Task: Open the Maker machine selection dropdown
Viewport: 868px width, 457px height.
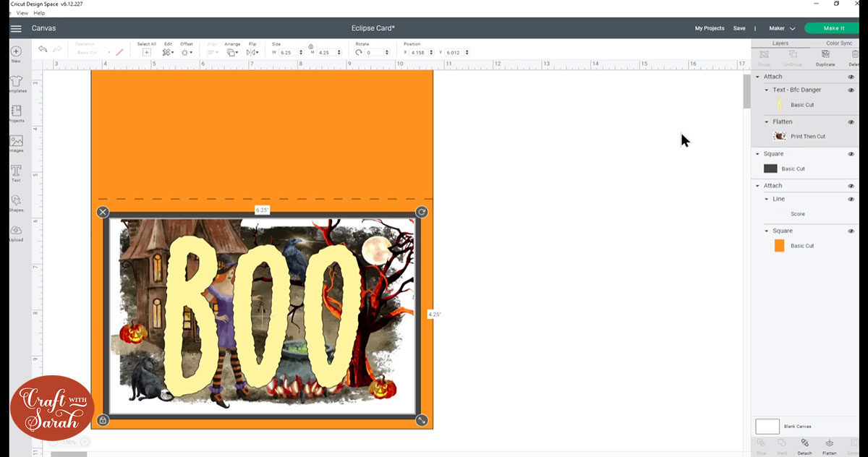Action: point(783,27)
